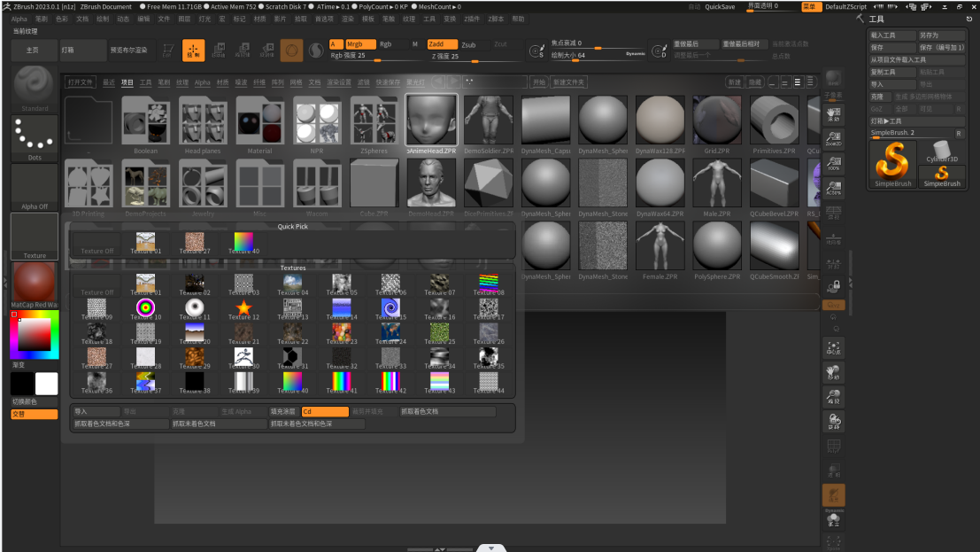Viewport: 980px width, 552px height.
Task: Click the sculptris symmetry S-circle icon
Action: [x=316, y=51]
